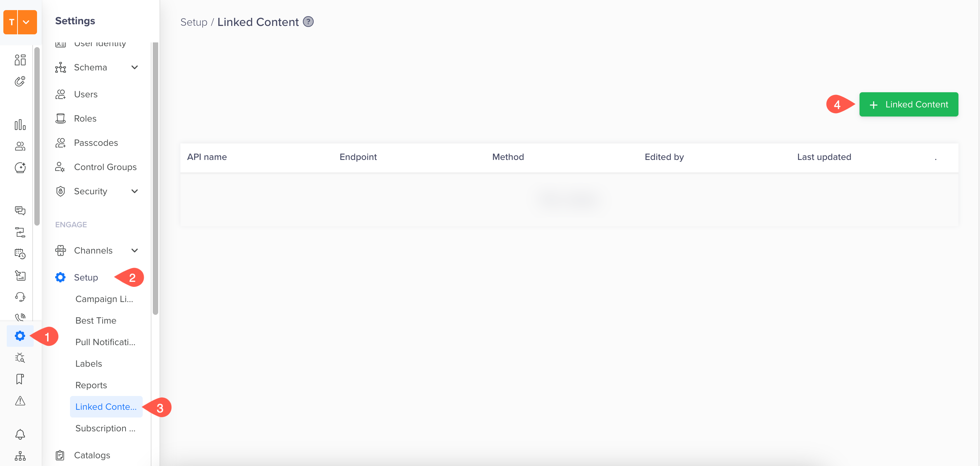Click the Settings gear icon in left rail
This screenshot has height=466, width=980.
(20, 336)
